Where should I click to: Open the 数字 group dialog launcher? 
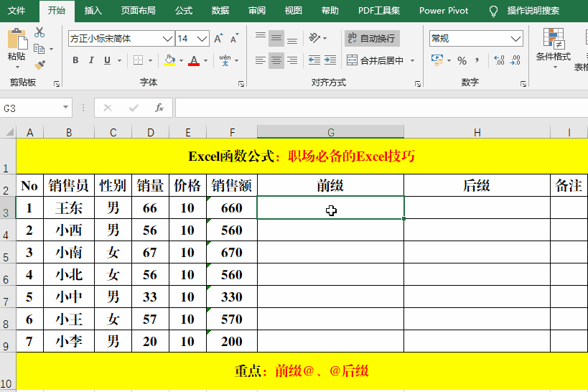point(523,84)
